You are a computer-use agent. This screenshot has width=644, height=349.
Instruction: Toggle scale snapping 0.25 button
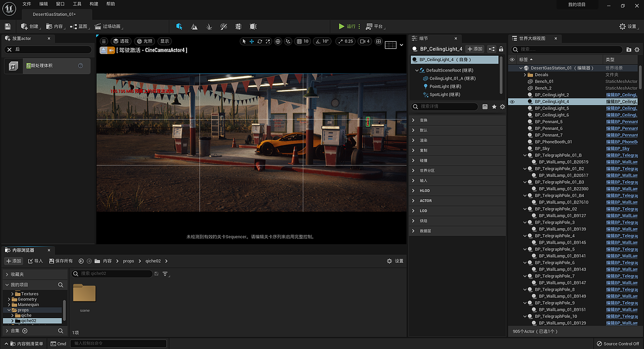coord(345,41)
